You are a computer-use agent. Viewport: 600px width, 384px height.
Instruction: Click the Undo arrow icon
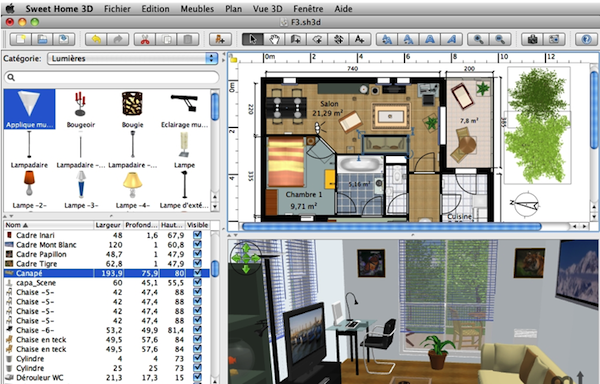point(96,39)
